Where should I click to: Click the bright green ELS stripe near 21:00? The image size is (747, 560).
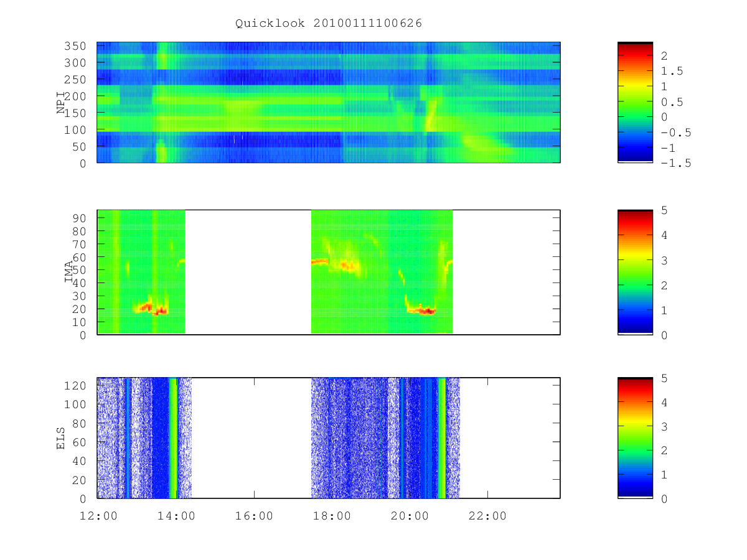442,438
